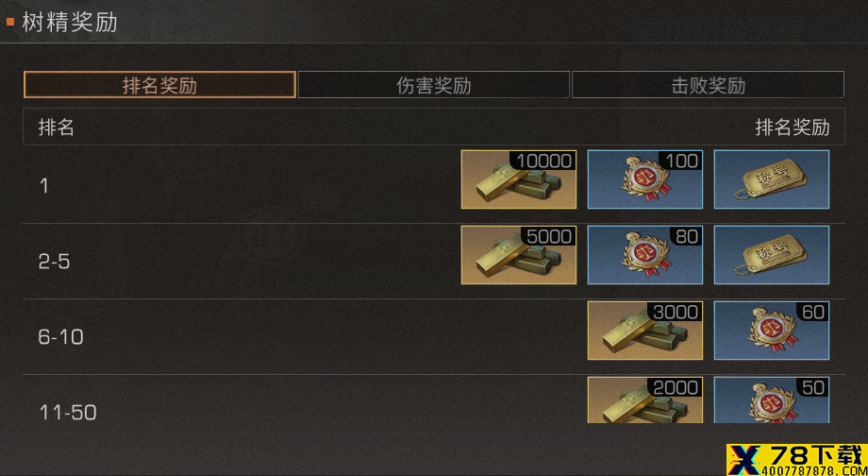Click the 78下载 watermark logo

(x=797, y=459)
